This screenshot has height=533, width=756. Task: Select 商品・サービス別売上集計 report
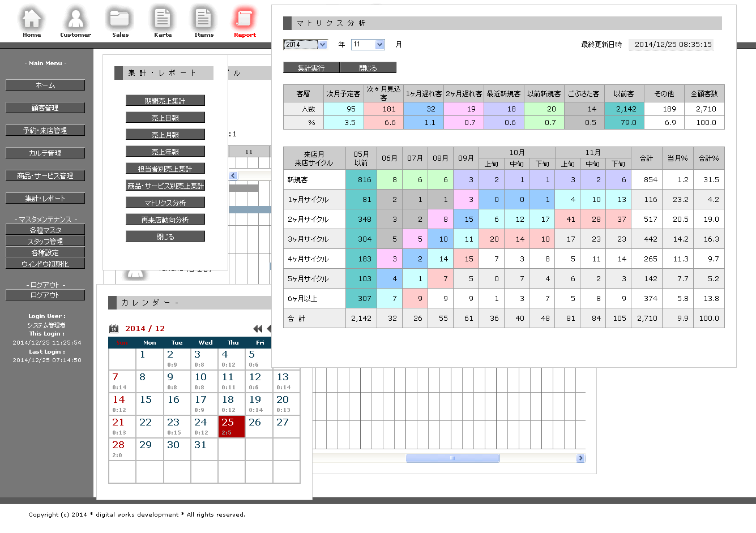(x=165, y=186)
